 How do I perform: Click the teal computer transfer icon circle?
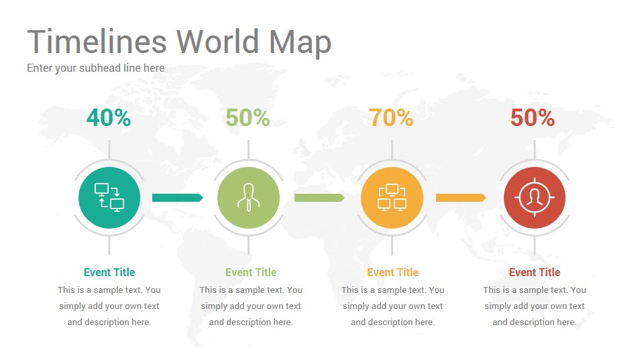pos(109,198)
